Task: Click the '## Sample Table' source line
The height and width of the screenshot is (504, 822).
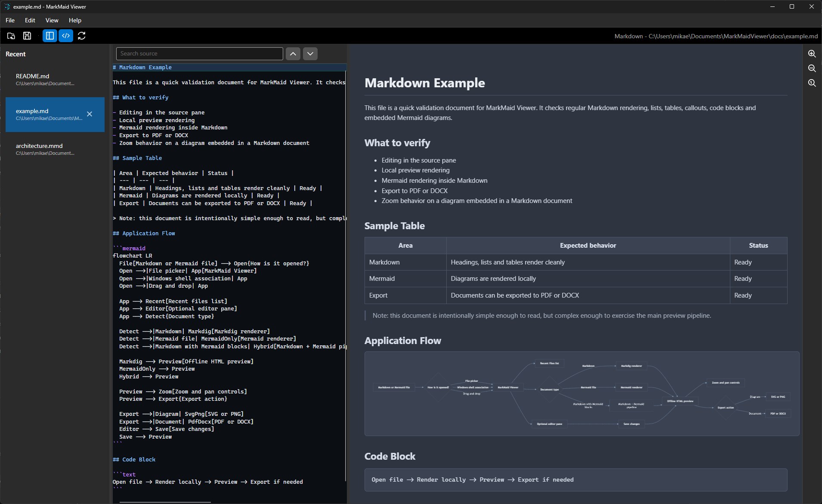Action: tap(137, 158)
